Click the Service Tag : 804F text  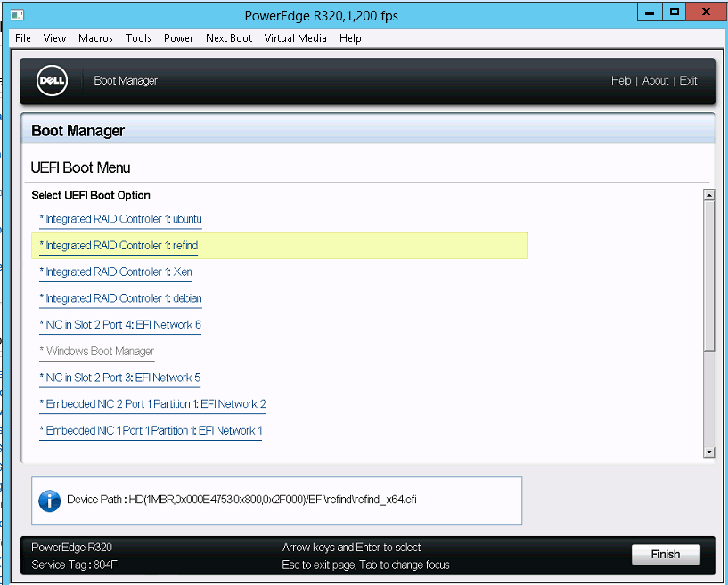click(74, 565)
